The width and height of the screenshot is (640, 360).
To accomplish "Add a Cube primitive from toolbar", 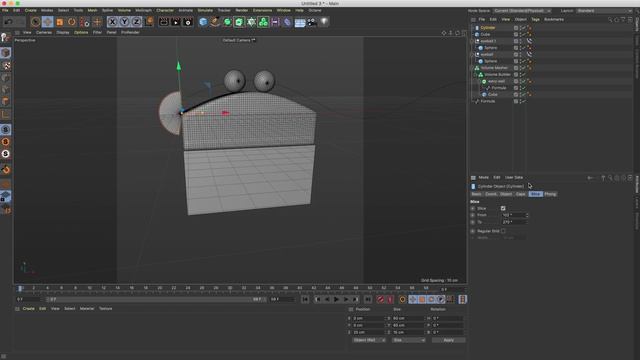I will pyautogui.click(x=203, y=22).
